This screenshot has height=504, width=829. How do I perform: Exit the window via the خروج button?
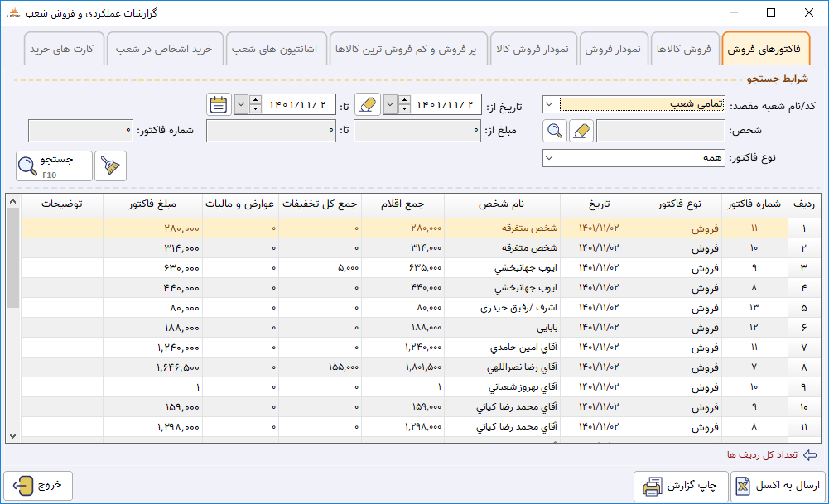38,486
